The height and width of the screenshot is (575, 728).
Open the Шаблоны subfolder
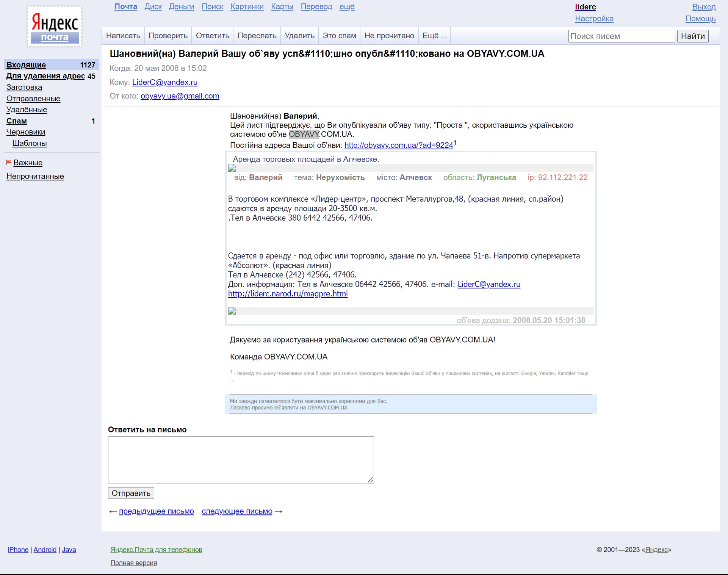pyautogui.click(x=30, y=143)
